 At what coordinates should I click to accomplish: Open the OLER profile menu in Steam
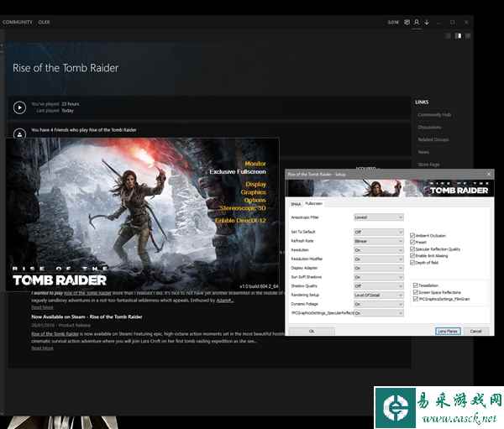(x=44, y=22)
